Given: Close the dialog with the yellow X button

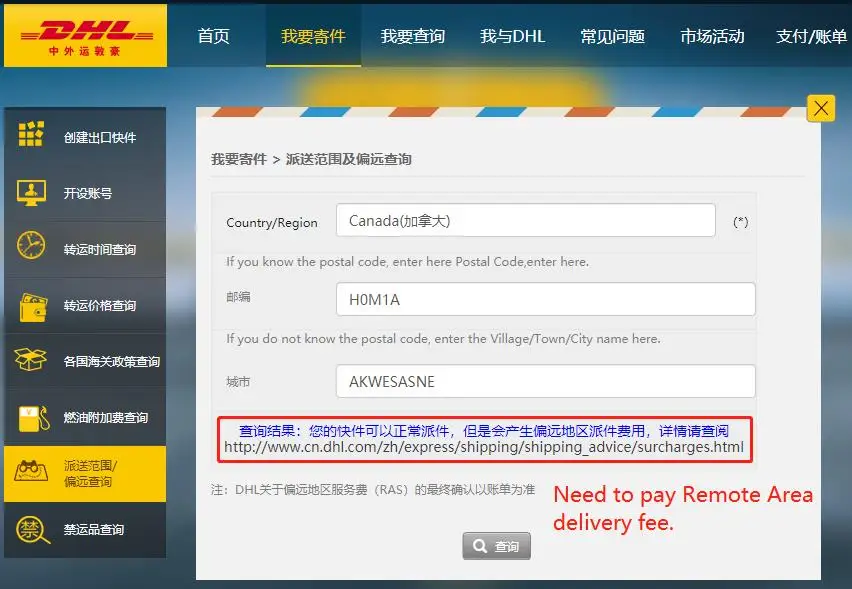Looking at the screenshot, I should coord(821,108).
